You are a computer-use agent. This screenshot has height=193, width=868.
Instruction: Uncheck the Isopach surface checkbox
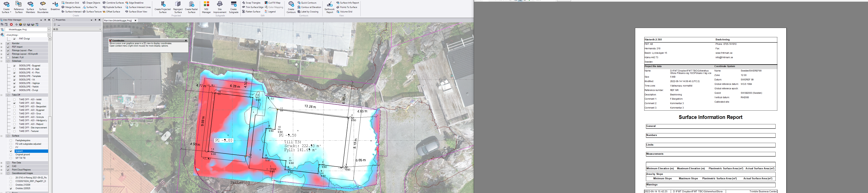pos(11,151)
